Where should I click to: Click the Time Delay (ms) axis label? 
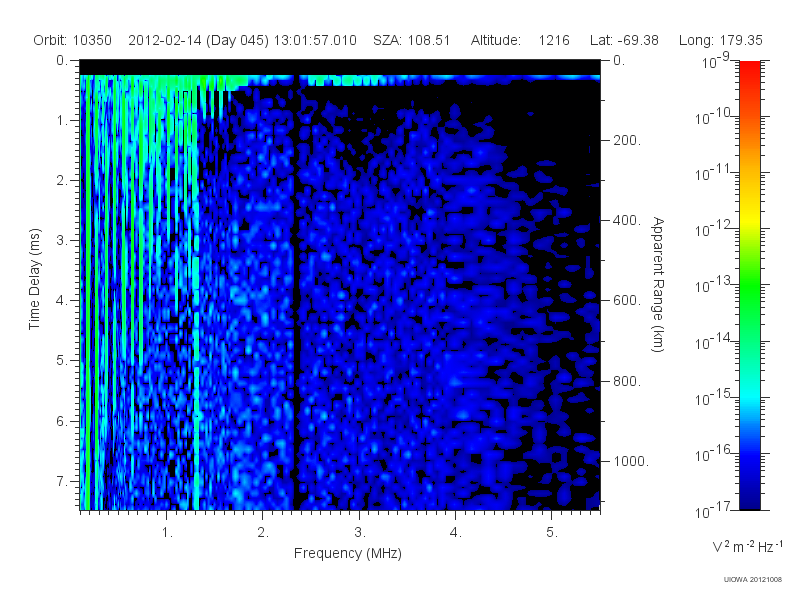coord(34,279)
